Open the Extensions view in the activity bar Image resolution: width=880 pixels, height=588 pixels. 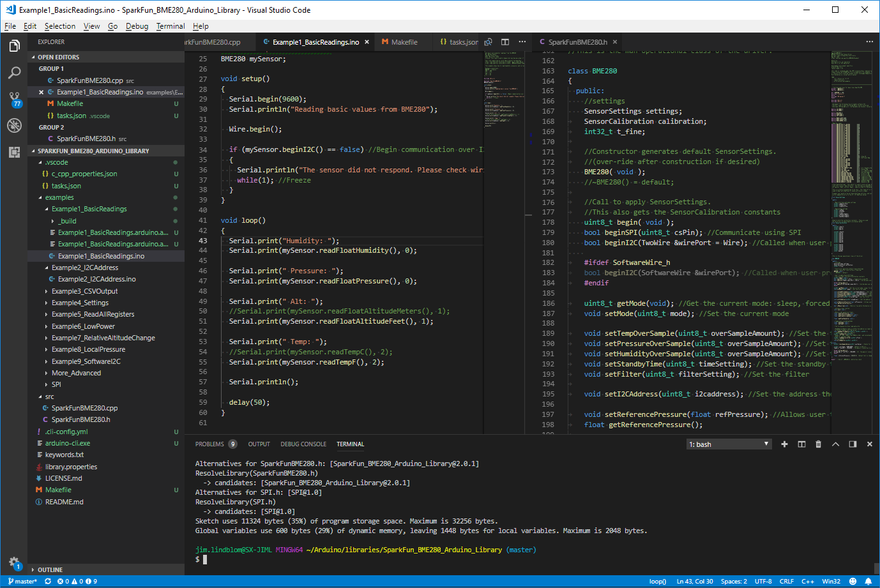pos(14,152)
